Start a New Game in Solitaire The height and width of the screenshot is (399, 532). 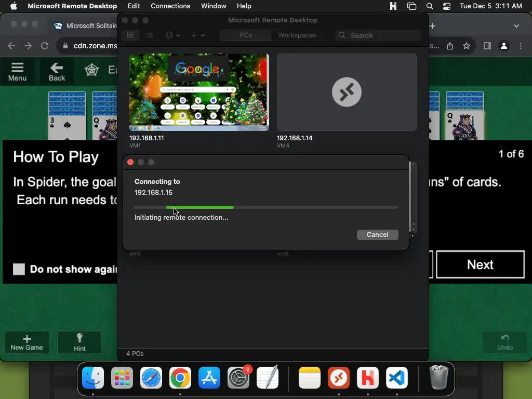[x=27, y=342]
